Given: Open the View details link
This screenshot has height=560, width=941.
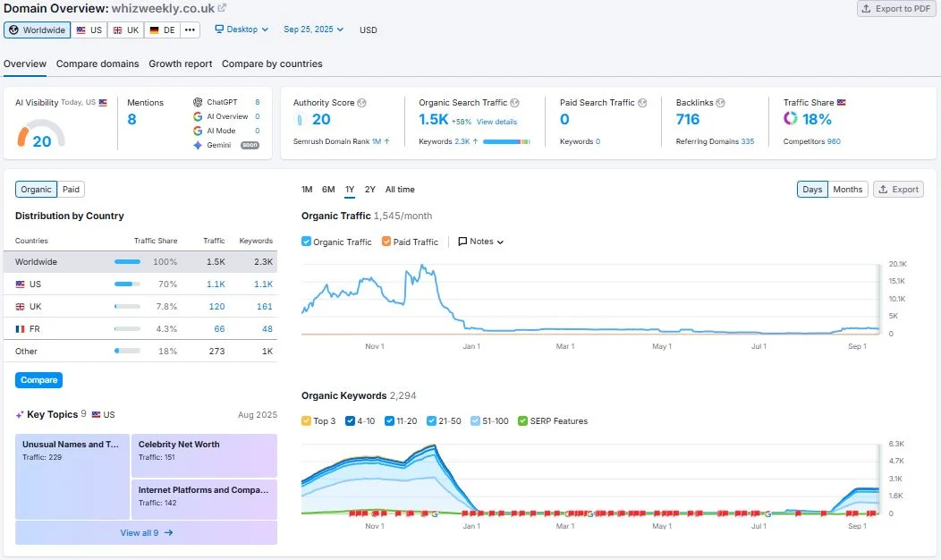Looking at the screenshot, I should pos(496,122).
